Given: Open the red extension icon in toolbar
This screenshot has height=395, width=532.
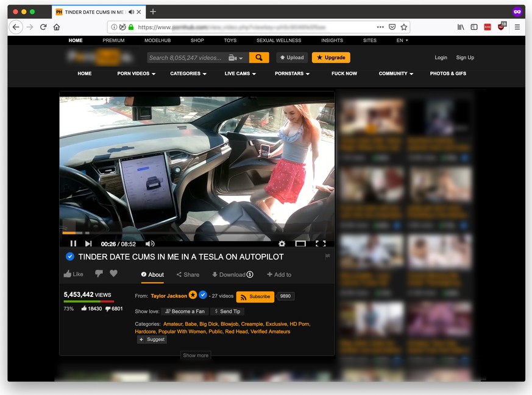Looking at the screenshot, I should point(488,27).
